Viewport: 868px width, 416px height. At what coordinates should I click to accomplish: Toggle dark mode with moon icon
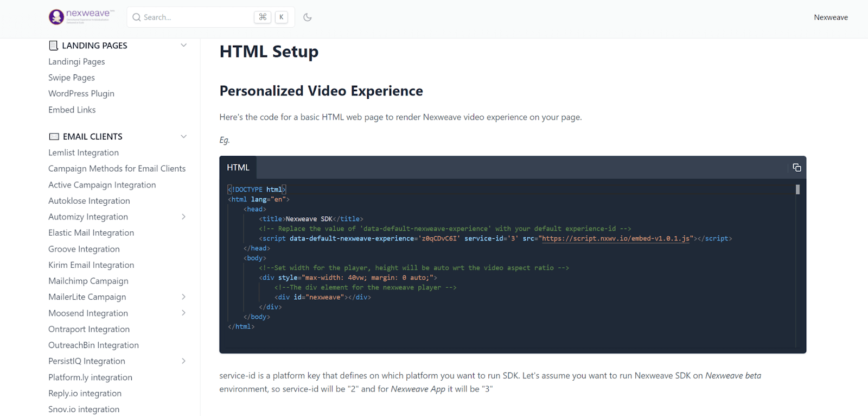click(308, 17)
